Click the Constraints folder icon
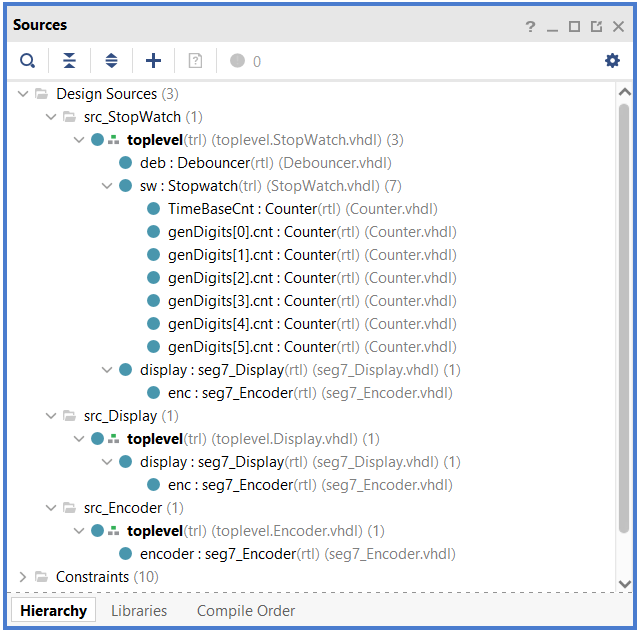642x638 pixels. tap(41, 577)
